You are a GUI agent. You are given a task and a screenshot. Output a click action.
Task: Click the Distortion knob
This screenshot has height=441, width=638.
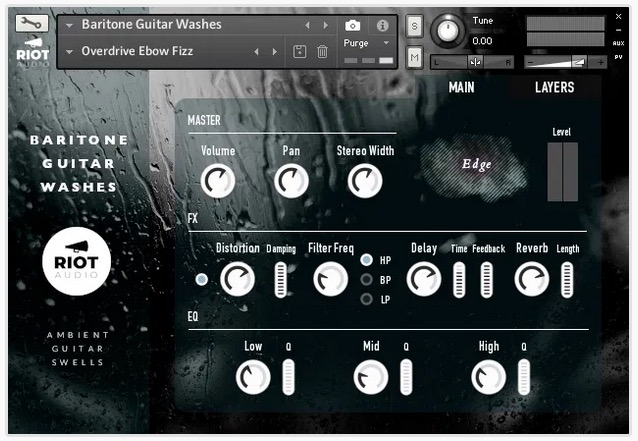point(238,279)
